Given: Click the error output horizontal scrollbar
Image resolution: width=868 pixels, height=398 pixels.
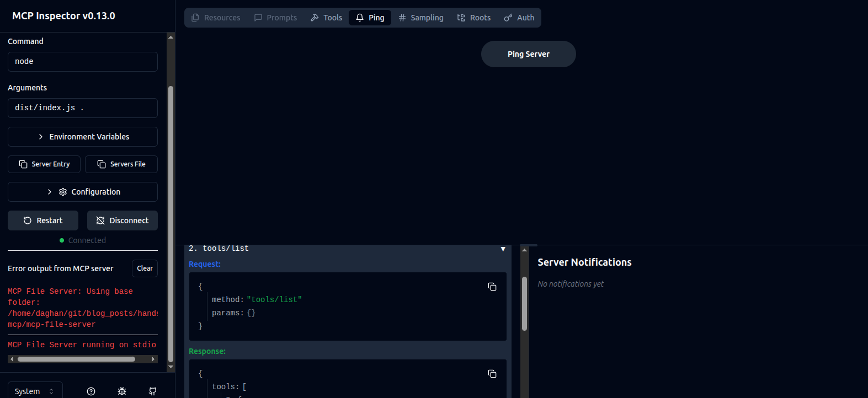Looking at the screenshot, I should coord(76,359).
